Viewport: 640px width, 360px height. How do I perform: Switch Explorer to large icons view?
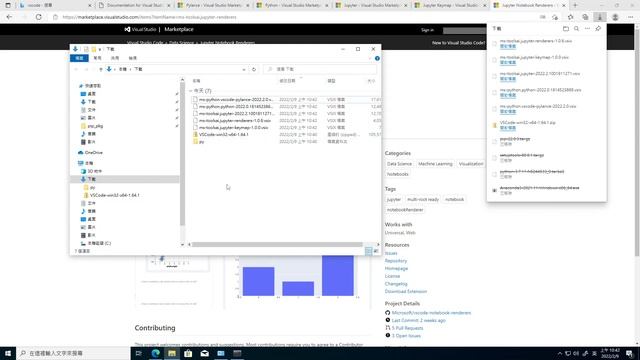click(x=376, y=251)
